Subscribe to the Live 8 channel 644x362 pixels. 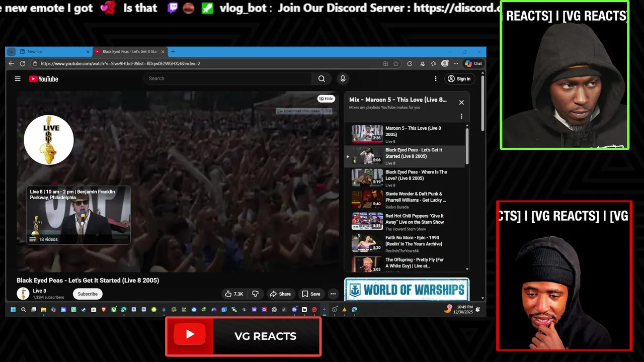click(x=88, y=294)
